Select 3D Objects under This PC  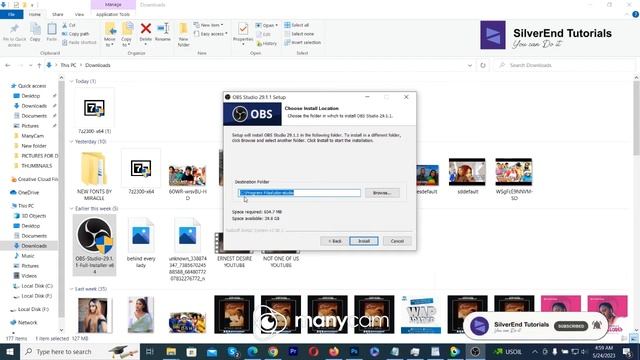tap(33, 216)
